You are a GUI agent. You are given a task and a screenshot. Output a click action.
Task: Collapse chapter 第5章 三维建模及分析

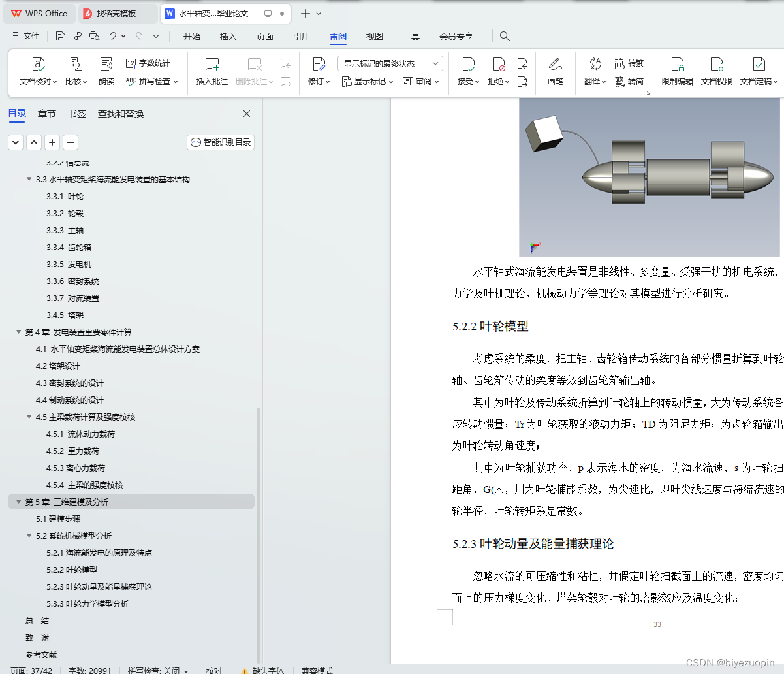(18, 502)
